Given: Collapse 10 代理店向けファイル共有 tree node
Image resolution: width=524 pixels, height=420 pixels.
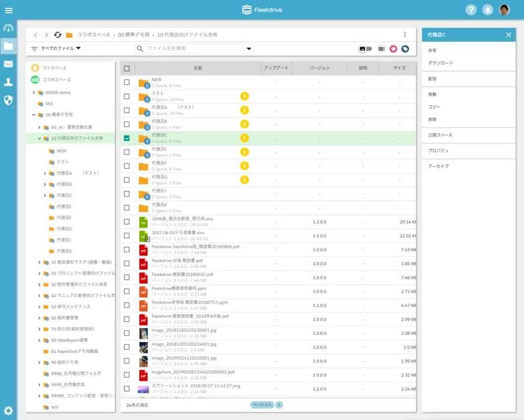Looking at the screenshot, I should (x=39, y=139).
